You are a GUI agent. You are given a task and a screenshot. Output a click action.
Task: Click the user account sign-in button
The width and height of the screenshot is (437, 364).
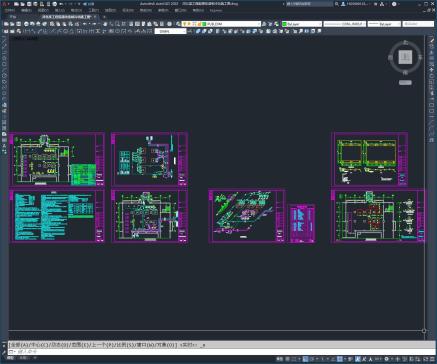click(x=356, y=4)
